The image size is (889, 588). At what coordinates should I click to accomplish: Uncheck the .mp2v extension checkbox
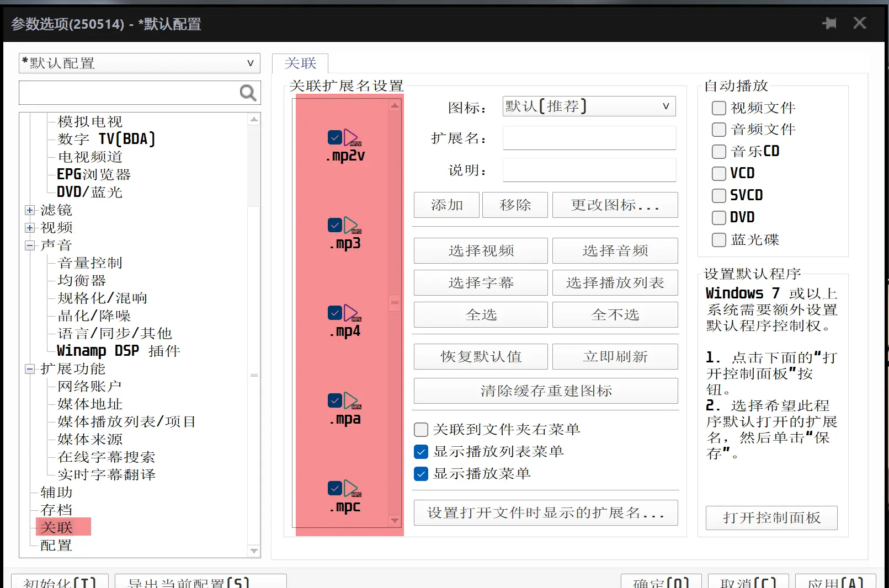(335, 137)
